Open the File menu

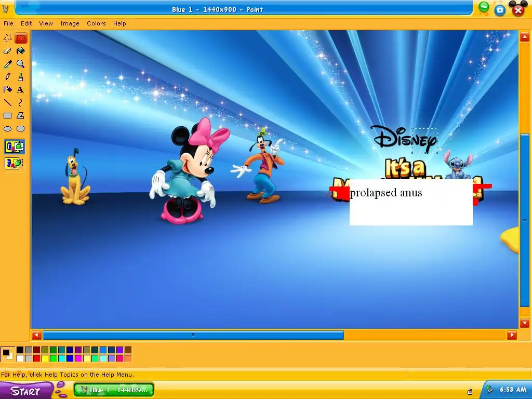(8, 23)
